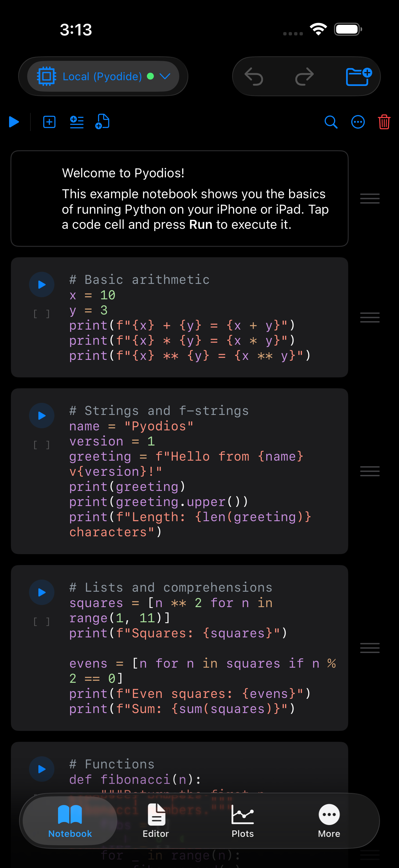
Task: Open the More tab
Action: [329, 821]
